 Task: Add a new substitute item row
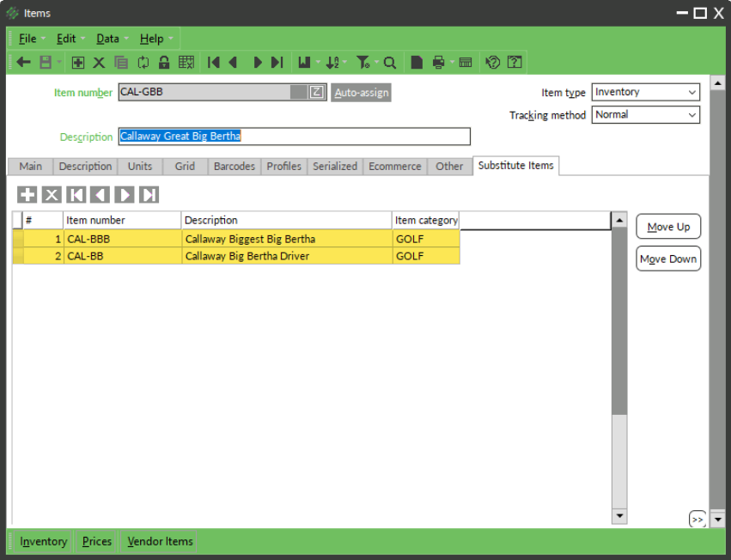[27, 194]
